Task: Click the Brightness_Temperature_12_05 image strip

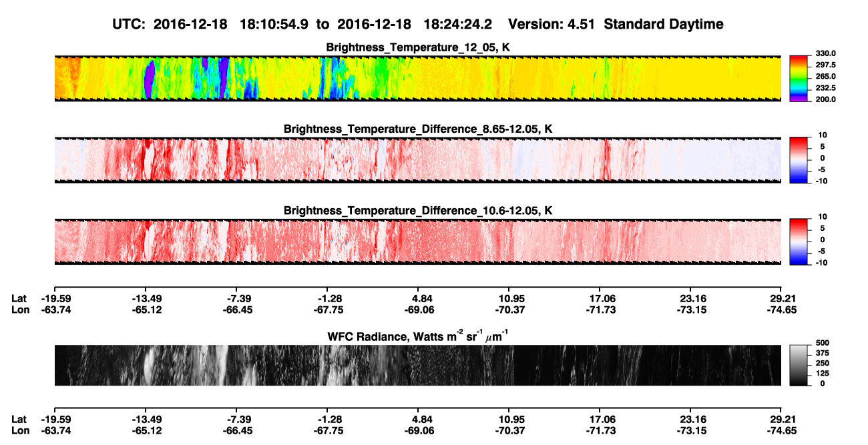Action: tap(417, 78)
